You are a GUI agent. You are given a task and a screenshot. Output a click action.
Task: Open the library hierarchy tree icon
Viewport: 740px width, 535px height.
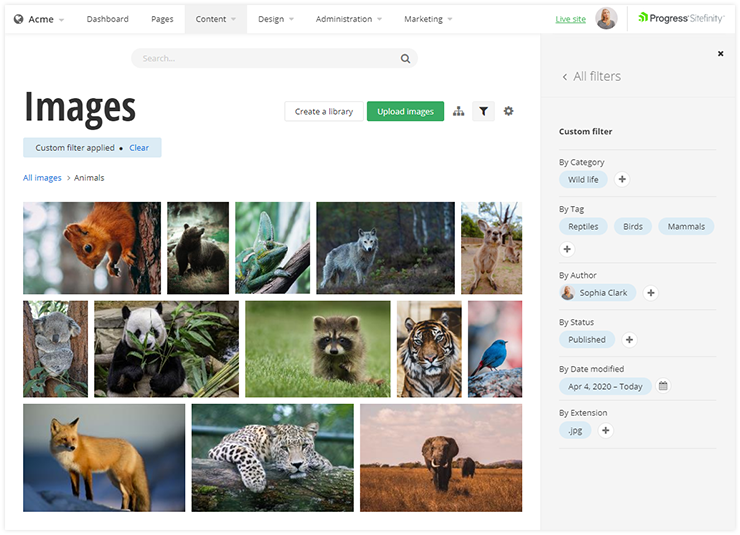[x=458, y=111]
